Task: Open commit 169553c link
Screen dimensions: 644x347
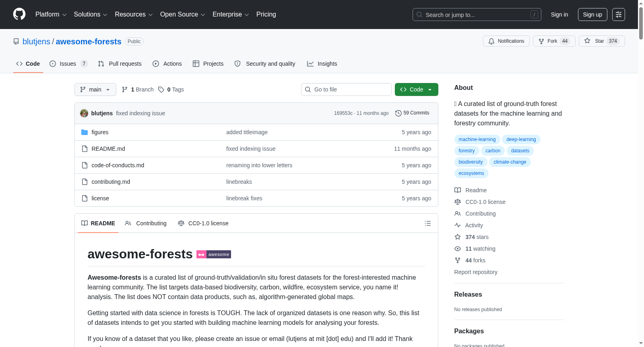Action: tap(343, 113)
